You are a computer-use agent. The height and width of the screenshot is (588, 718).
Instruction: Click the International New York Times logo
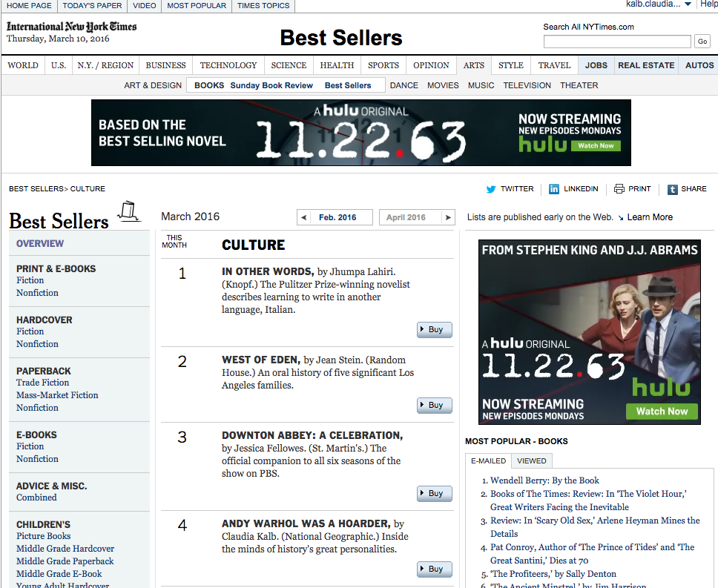[71, 27]
